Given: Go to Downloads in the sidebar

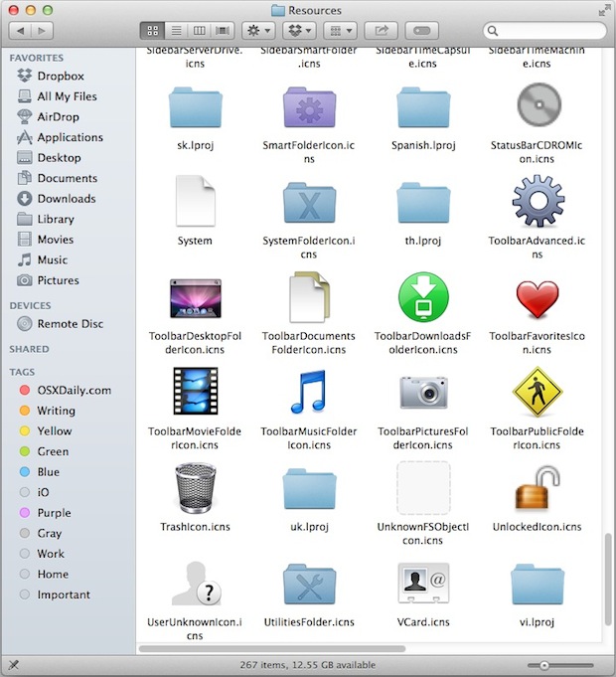Looking at the screenshot, I should (67, 199).
